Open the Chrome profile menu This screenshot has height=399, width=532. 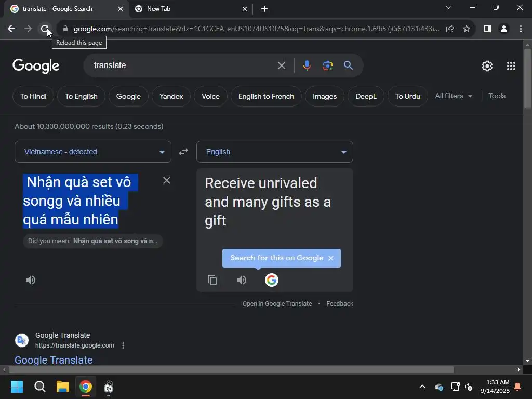coord(504,29)
